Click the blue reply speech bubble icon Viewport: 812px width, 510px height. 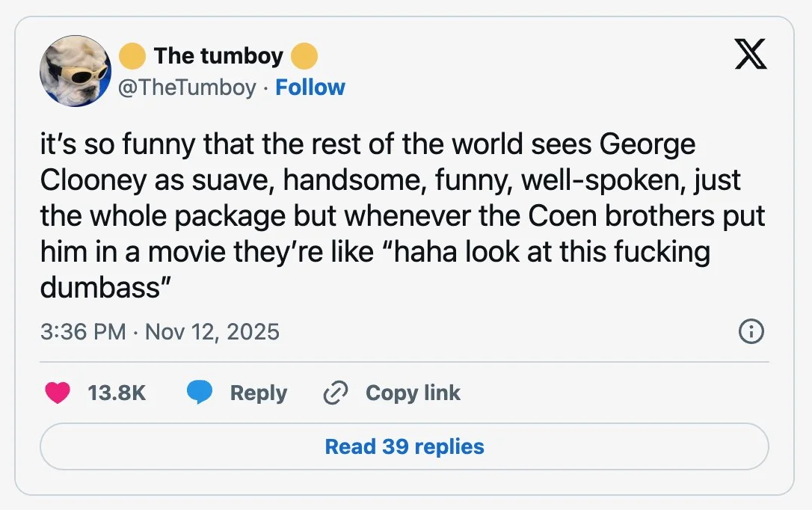tap(200, 393)
